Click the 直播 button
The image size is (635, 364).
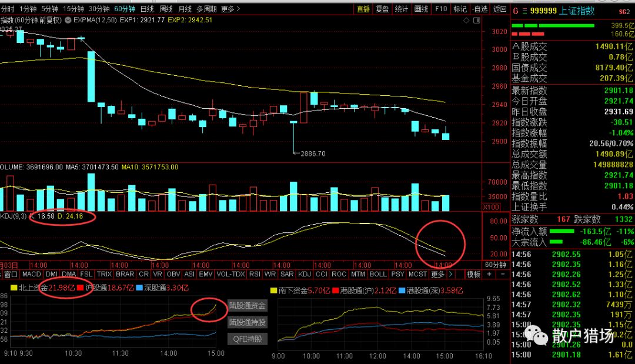point(363,9)
